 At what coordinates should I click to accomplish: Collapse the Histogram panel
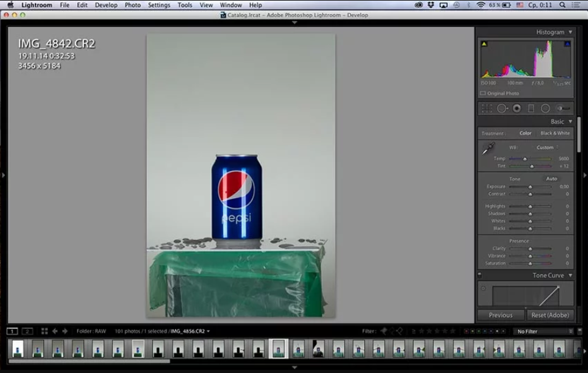click(570, 32)
